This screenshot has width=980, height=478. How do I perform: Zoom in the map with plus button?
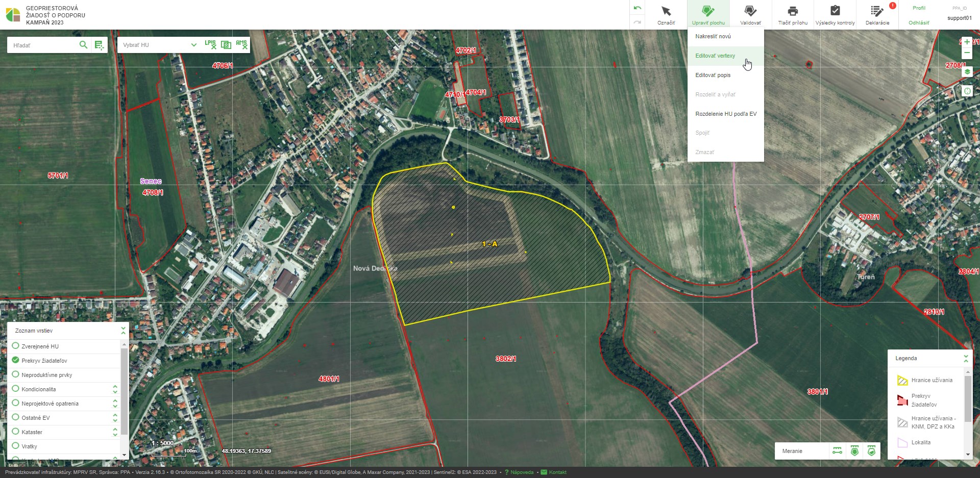click(x=967, y=42)
